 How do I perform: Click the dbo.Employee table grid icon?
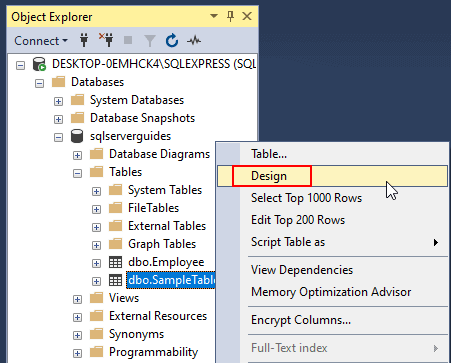[115, 262]
